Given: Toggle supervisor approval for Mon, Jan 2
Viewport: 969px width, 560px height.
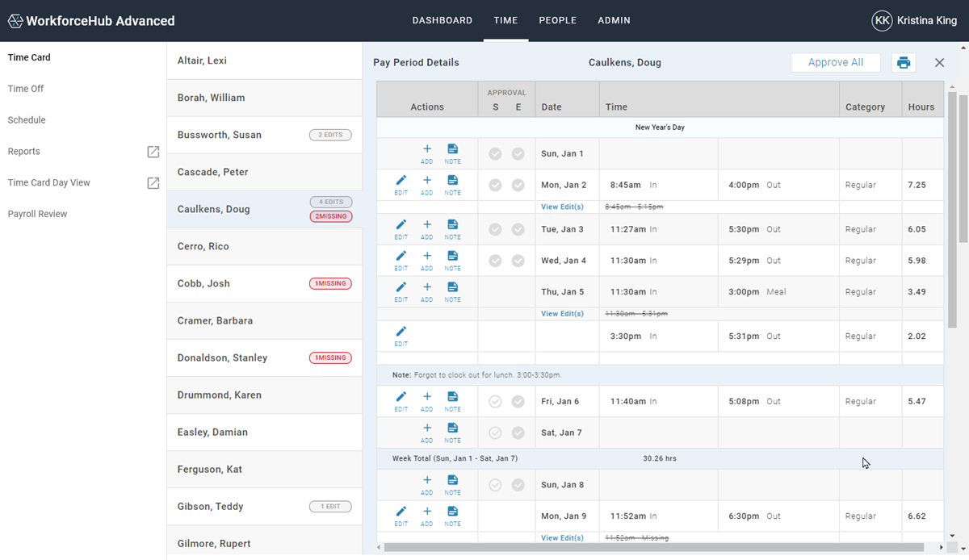Looking at the screenshot, I should pos(494,185).
